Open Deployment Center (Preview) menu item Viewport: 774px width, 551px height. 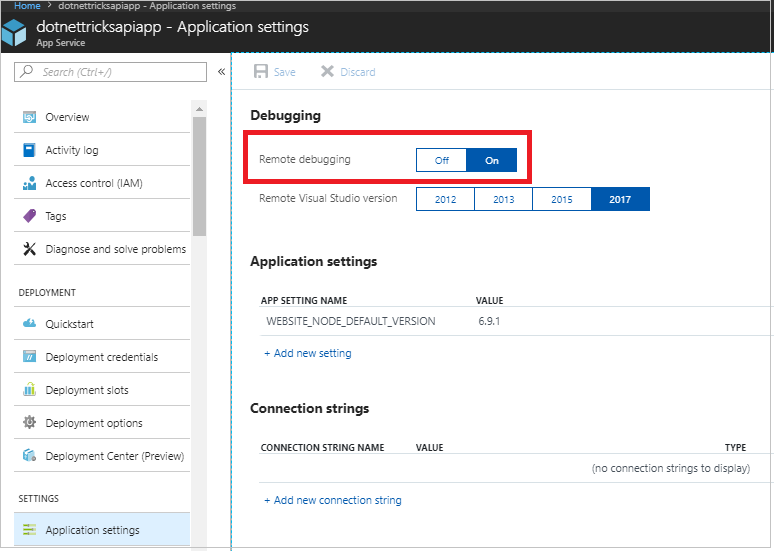pyautogui.click(x=114, y=456)
